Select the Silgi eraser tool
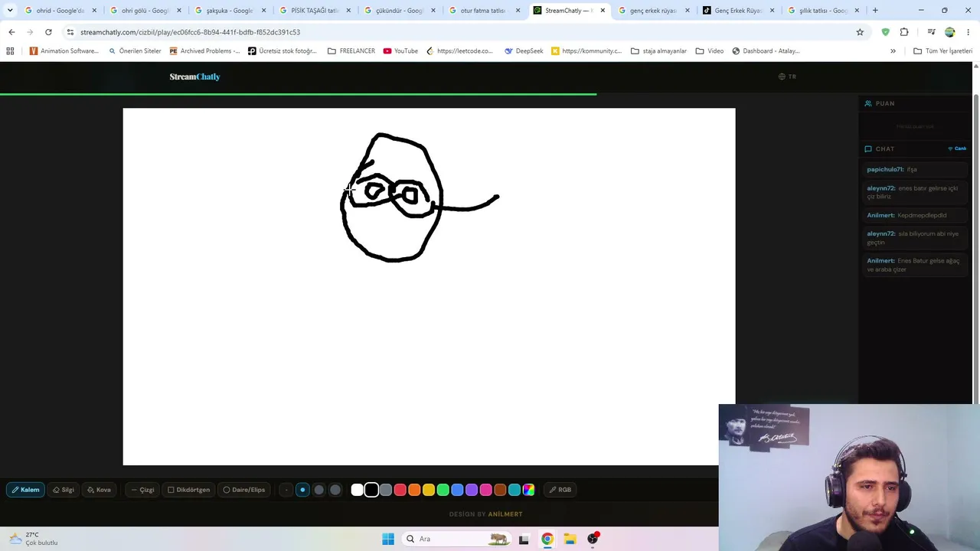 click(64, 490)
